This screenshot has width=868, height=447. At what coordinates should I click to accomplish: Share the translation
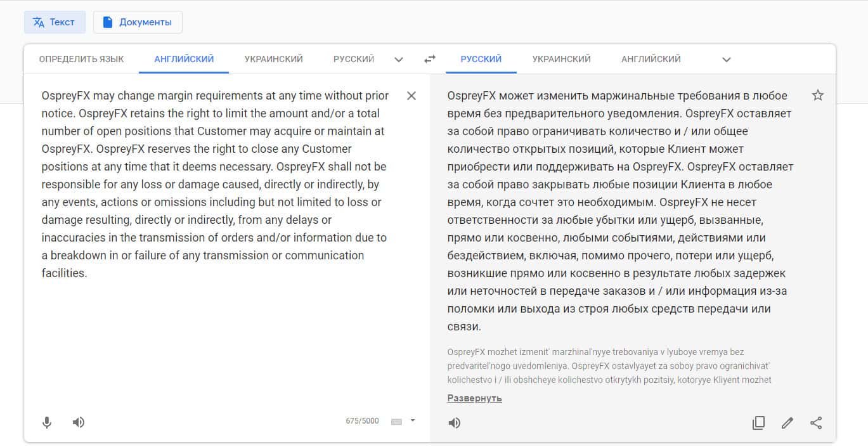tap(816, 423)
